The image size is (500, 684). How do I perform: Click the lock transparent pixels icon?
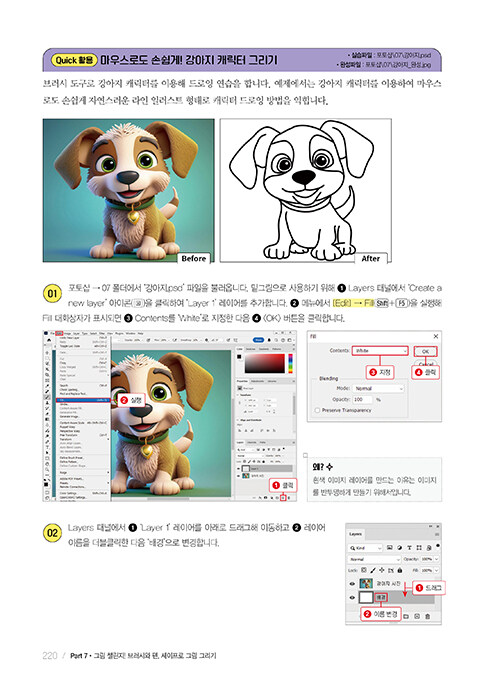click(364, 570)
